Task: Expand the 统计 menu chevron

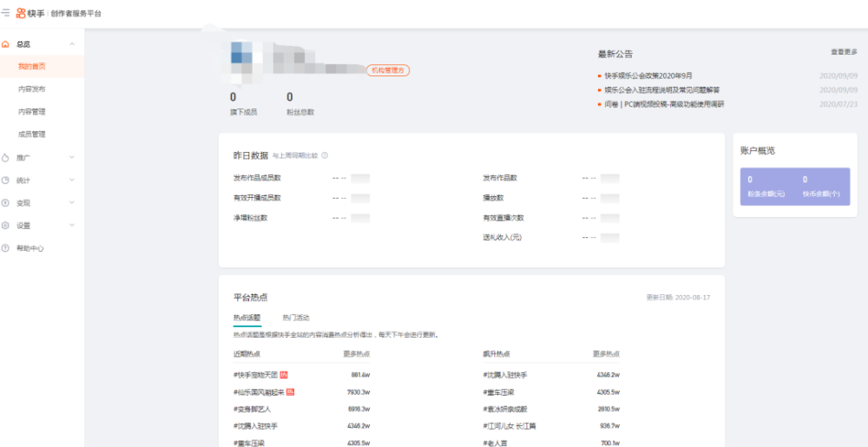Action: coord(72,181)
